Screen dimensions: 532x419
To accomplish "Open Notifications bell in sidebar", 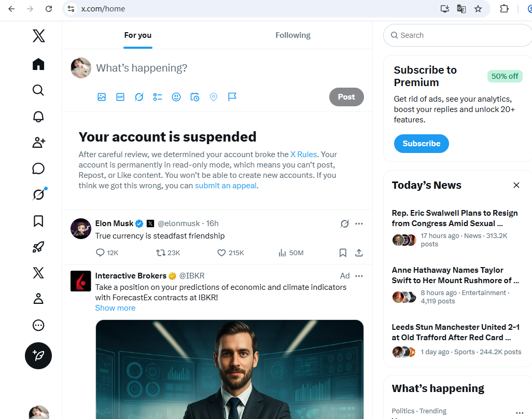I will click(x=38, y=117).
